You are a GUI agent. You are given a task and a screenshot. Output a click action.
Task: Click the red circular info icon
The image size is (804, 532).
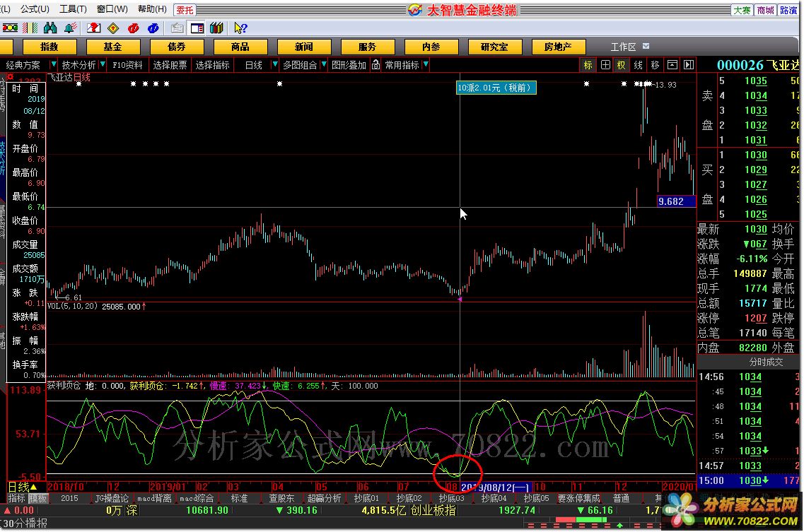[x=134, y=28]
